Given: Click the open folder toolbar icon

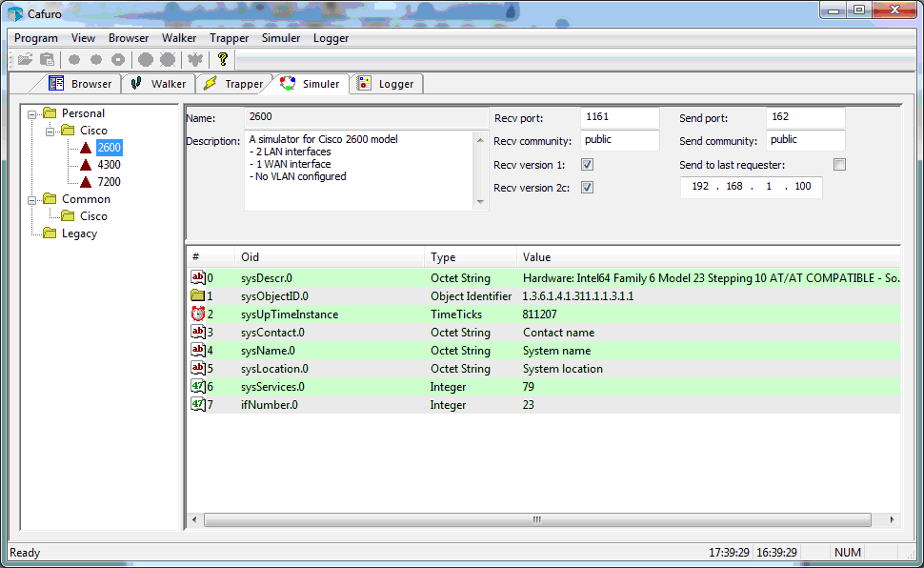Looking at the screenshot, I should (x=25, y=59).
